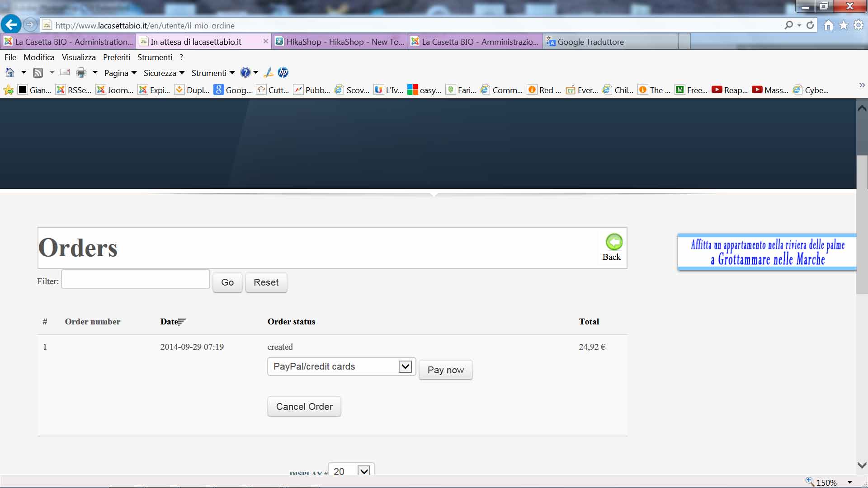Viewport: 868px width, 488px height.
Task: Click the blue help question mark icon
Action: tap(245, 73)
